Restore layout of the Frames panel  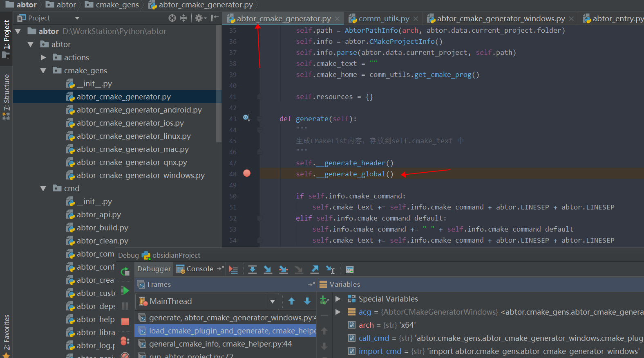(x=311, y=284)
